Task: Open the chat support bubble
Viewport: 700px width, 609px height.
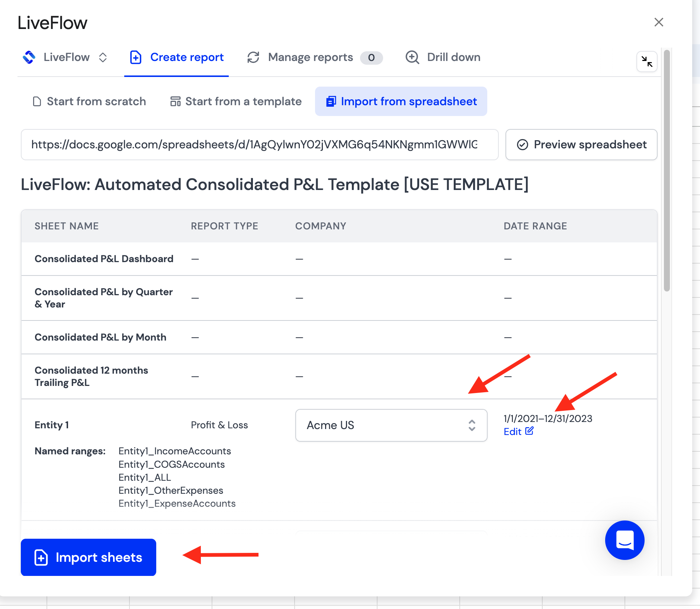Action: 625,540
